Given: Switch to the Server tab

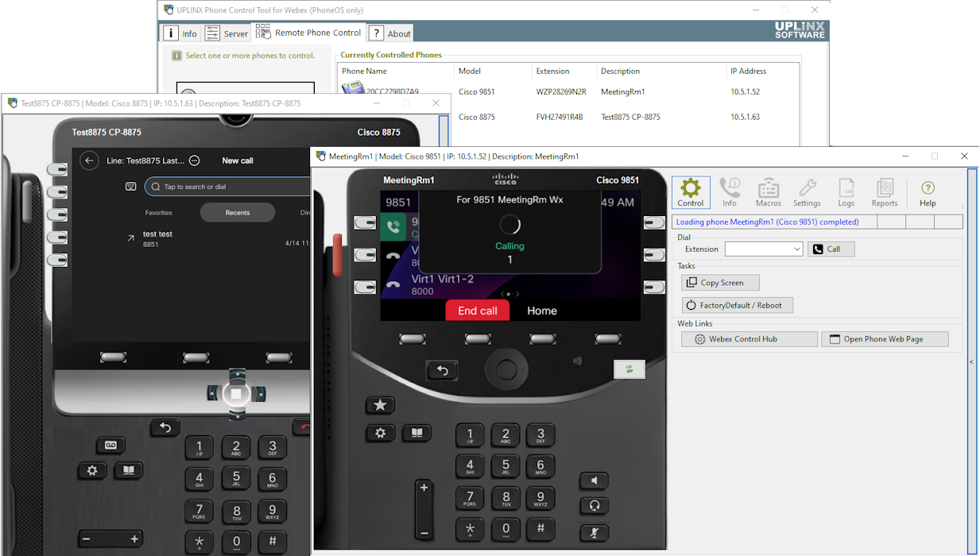Looking at the screenshot, I should coord(227,33).
